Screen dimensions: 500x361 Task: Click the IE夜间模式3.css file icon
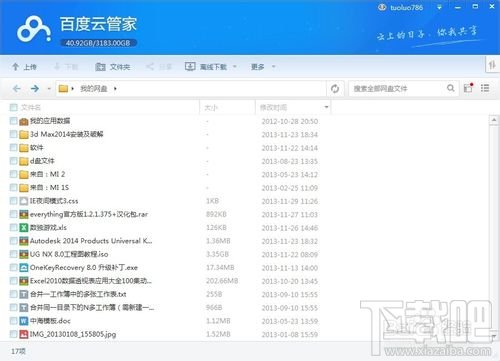pos(24,201)
